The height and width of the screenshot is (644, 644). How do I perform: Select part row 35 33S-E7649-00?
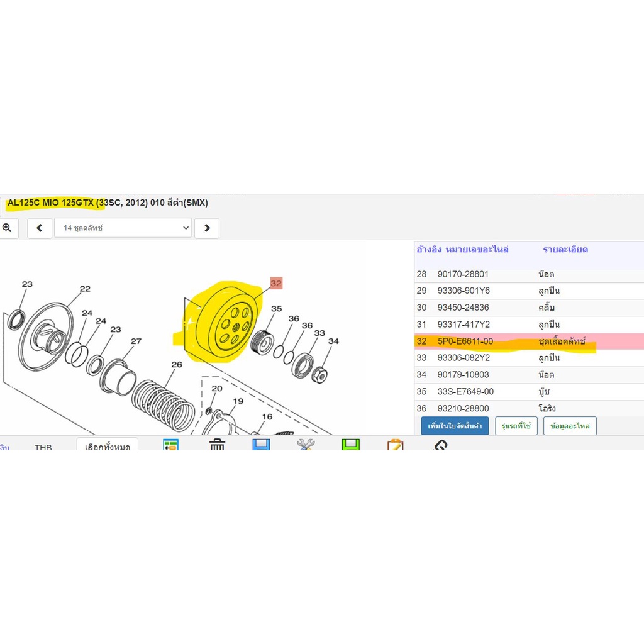(529, 392)
